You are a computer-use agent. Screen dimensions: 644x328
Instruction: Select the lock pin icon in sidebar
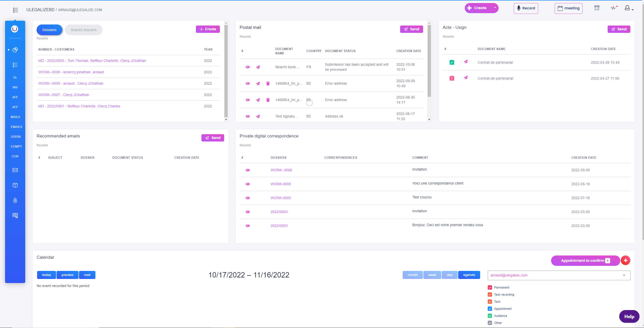15,200
